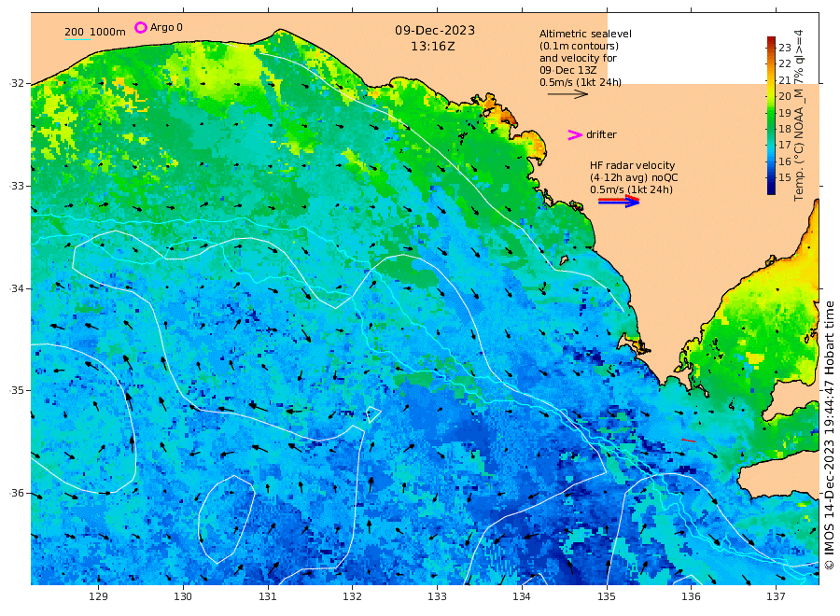
Task: Click the '200 1000m' depth legend text
Action: 95,32
